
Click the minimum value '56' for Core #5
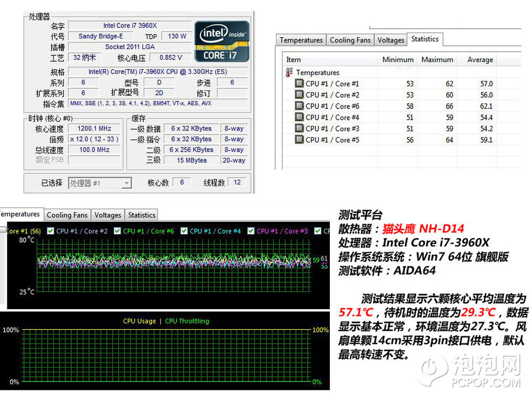click(410, 139)
